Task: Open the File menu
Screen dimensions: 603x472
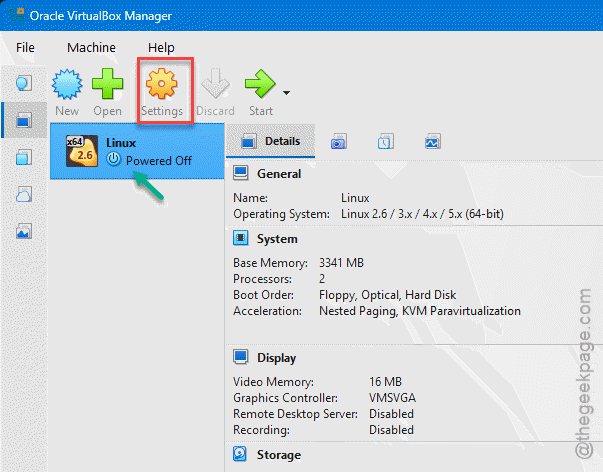Action: pyautogui.click(x=25, y=48)
